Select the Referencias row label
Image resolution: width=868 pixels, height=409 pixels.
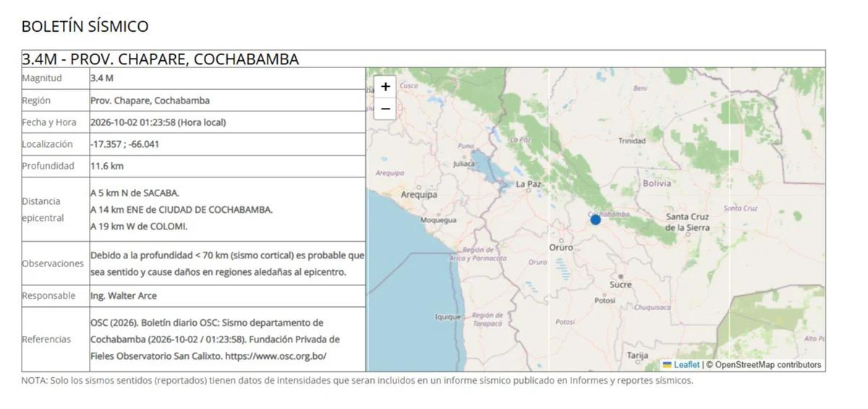point(46,340)
